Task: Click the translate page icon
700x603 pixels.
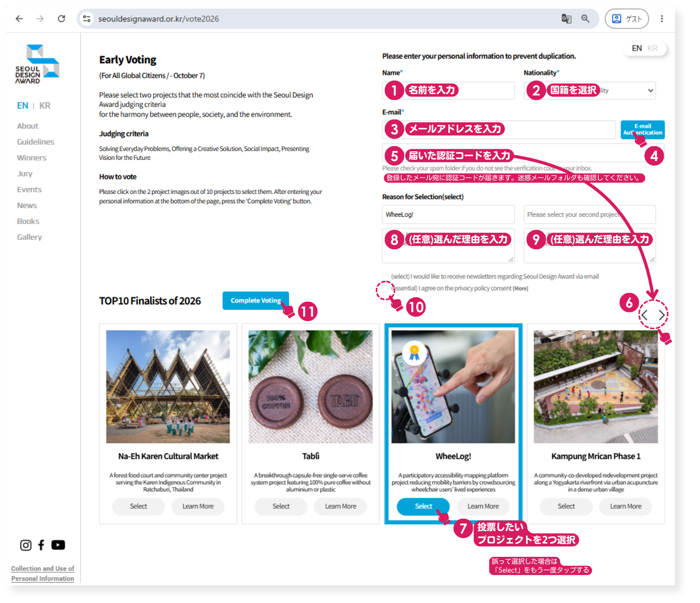Action: tap(566, 19)
